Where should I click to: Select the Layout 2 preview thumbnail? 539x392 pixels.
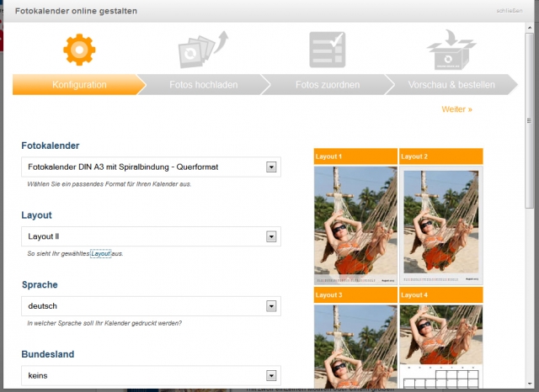point(441,225)
